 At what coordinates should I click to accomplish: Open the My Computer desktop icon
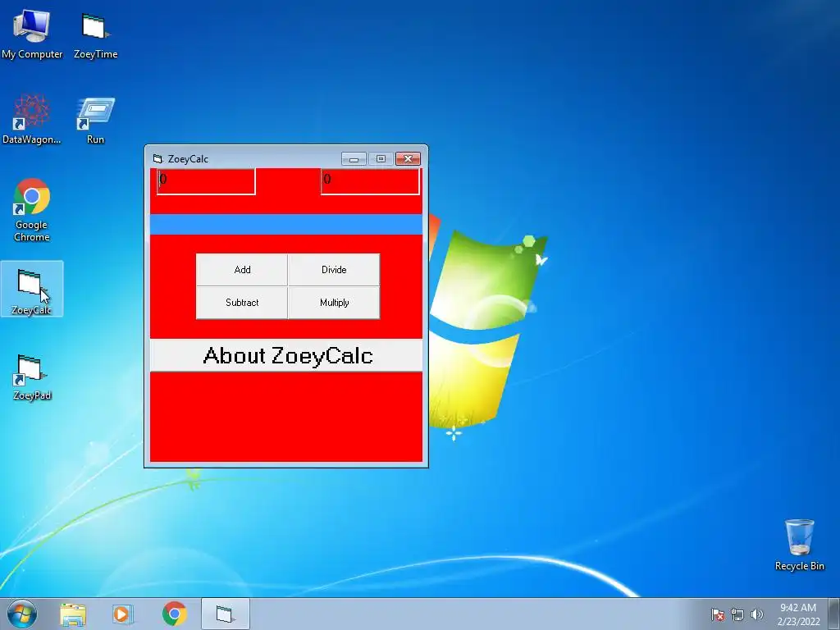click(x=32, y=33)
